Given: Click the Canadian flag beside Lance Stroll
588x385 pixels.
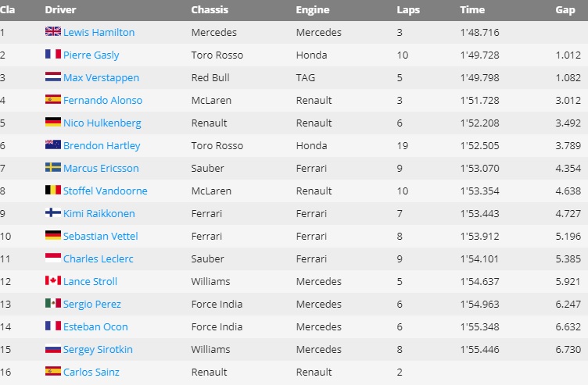Looking at the screenshot, I should [x=53, y=281].
